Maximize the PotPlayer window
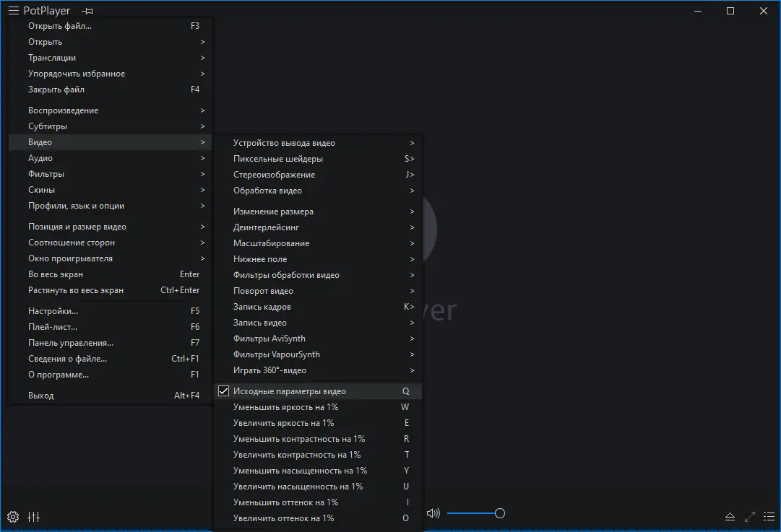The width and height of the screenshot is (781, 532). (730, 11)
